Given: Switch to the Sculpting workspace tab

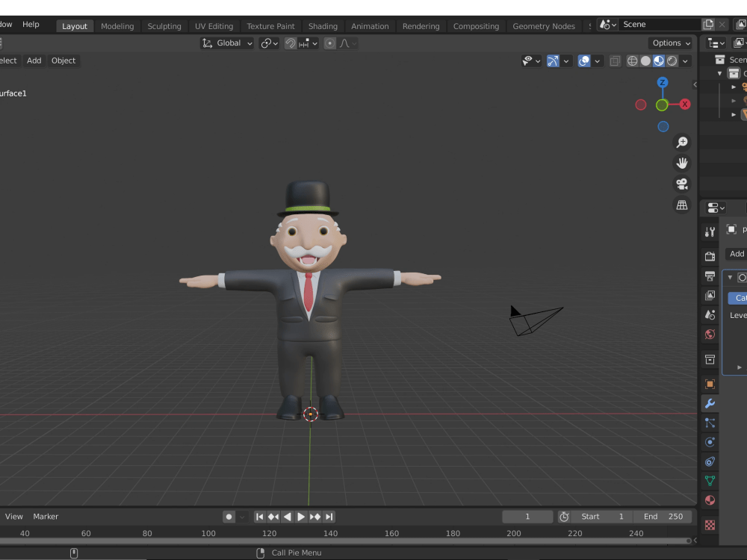Looking at the screenshot, I should point(164,26).
